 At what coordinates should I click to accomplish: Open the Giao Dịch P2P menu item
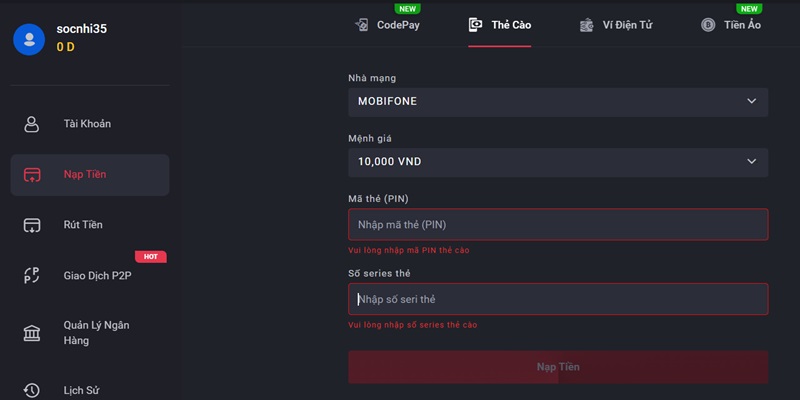(90, 276)
